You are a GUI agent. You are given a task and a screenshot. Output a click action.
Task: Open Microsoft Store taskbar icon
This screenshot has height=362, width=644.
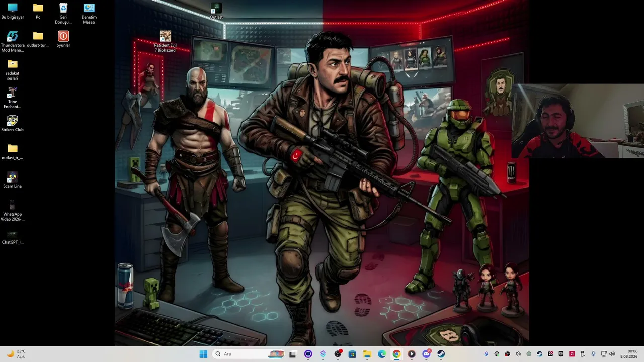pyautogui.click(x=352, y=354)
